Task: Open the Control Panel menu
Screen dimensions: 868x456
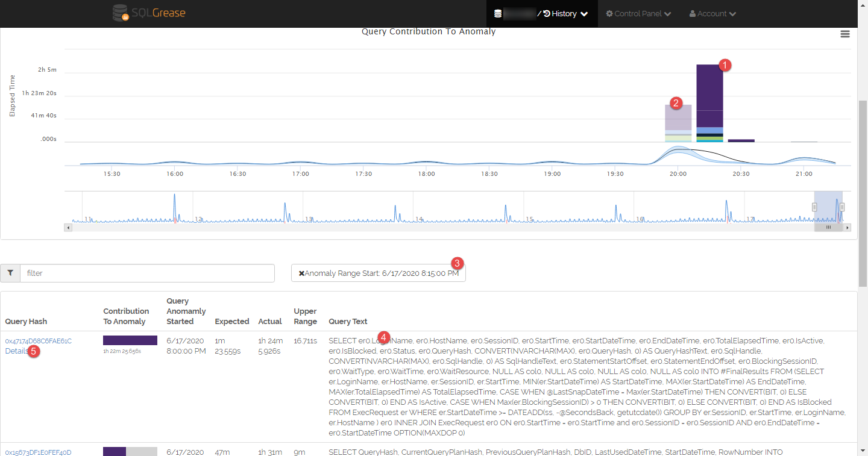Action: [x=638, y=13]
